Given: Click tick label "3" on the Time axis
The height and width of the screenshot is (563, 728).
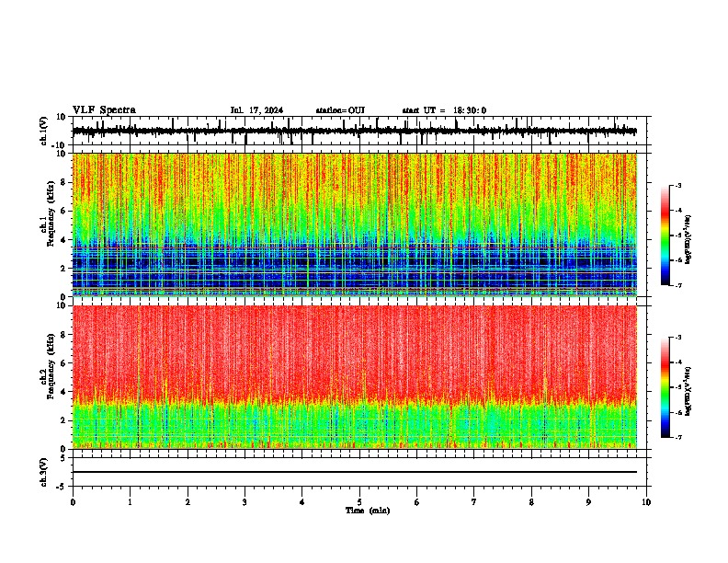Looking at the screenshot, I should 245,502.
